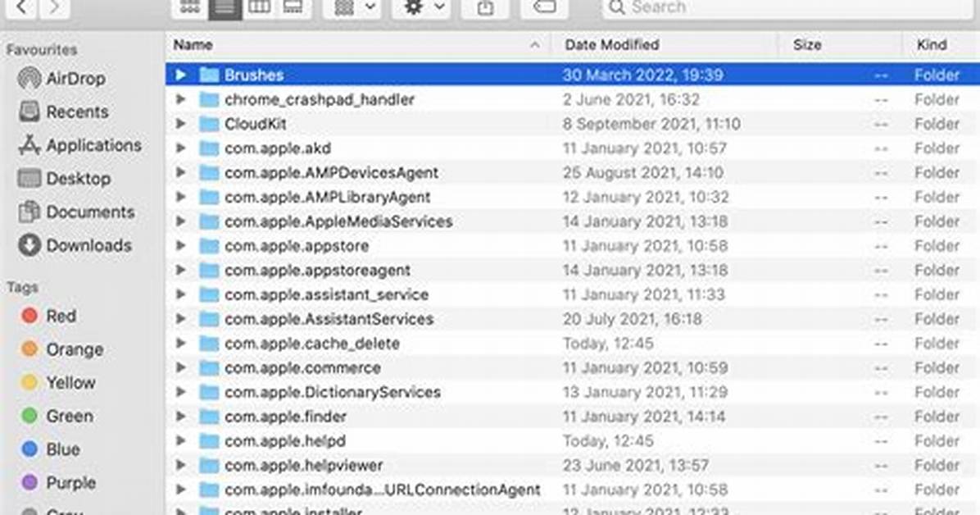Image resolution: width=980 pixels, height=515 pixels.
Task: Click the com.apple.finder folder name
Action: [285, 417]
